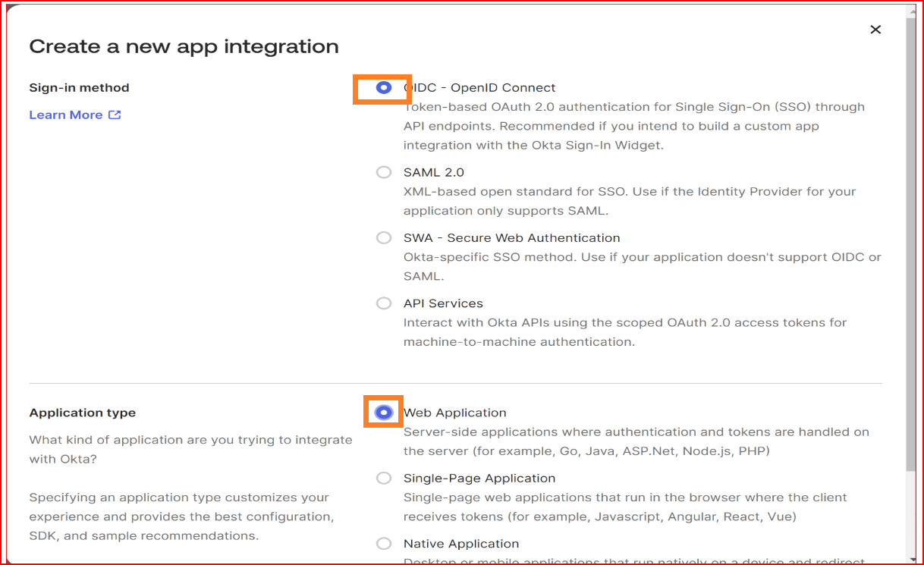Click the 'Application type' section label
Screen dimensions: 924x565
click(x=82, y=413)
